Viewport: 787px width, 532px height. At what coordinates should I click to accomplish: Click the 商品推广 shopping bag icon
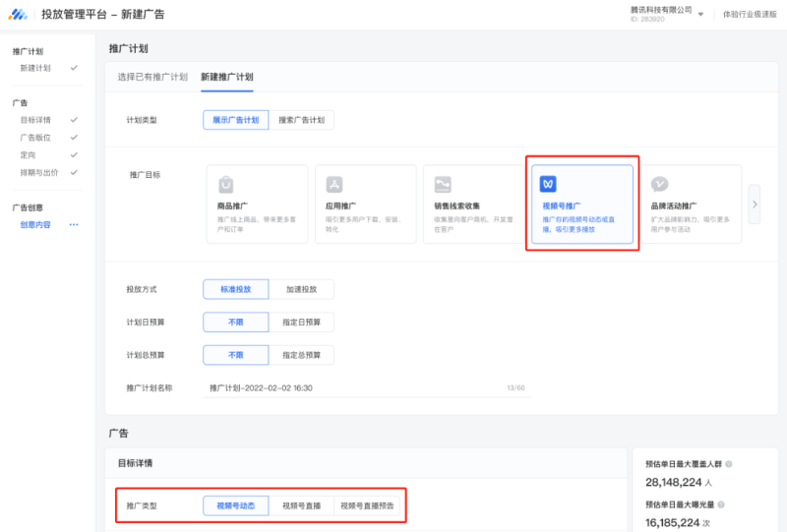pyautogui.click(x=225, y=184)
